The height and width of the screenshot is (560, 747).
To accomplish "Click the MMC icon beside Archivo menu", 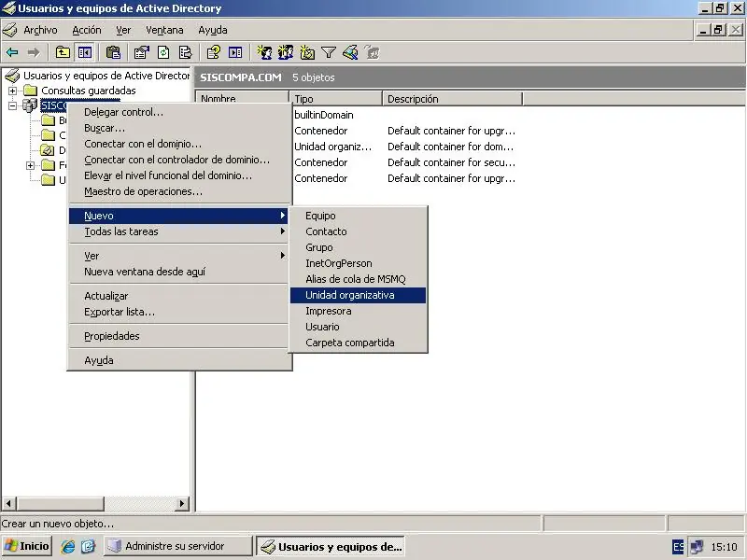I will (10, 30).
